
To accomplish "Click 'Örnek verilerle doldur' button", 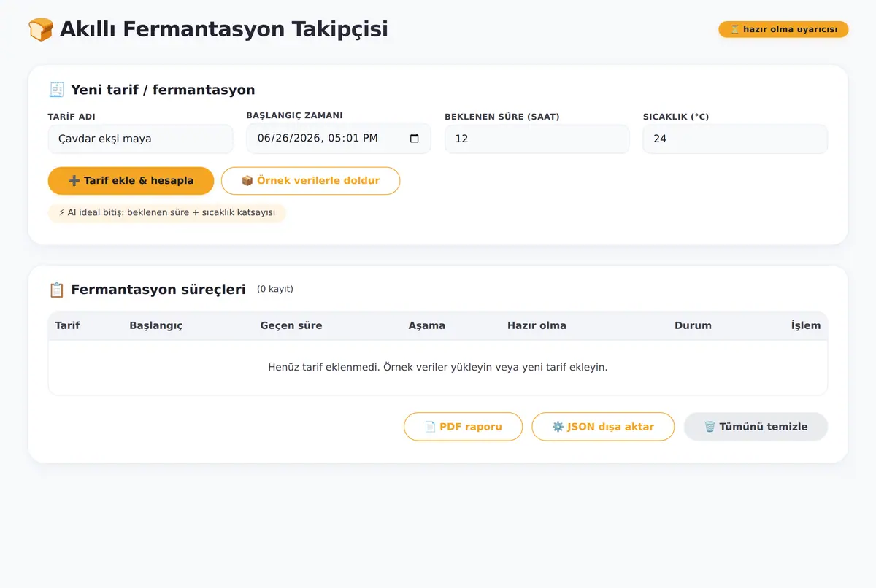I will click(x=310, y=181).
